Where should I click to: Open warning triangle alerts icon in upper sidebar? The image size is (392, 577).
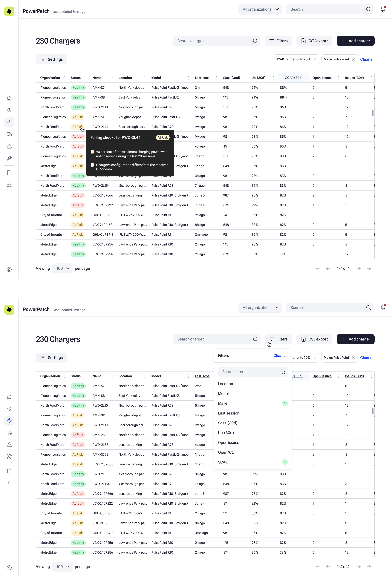9,146
